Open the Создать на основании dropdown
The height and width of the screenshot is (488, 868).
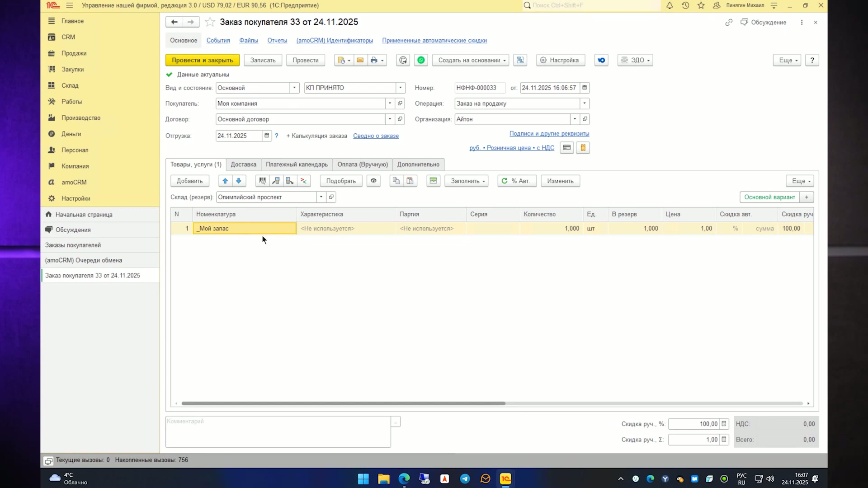(471, 60)
